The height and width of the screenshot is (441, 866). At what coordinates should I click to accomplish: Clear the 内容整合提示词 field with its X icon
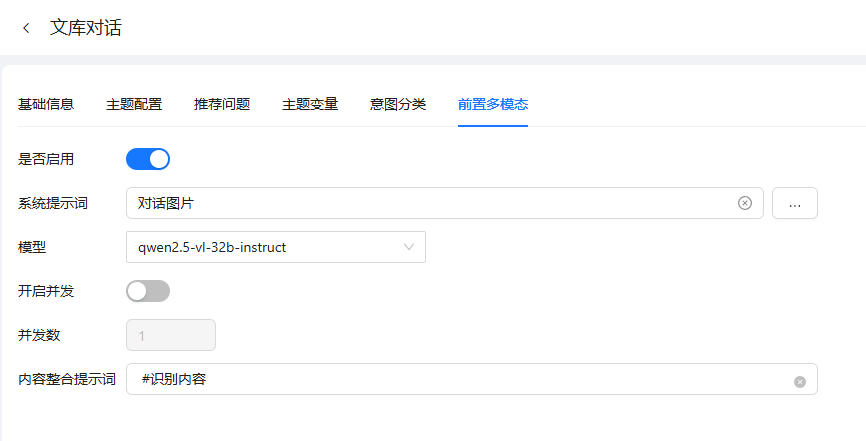799,381
